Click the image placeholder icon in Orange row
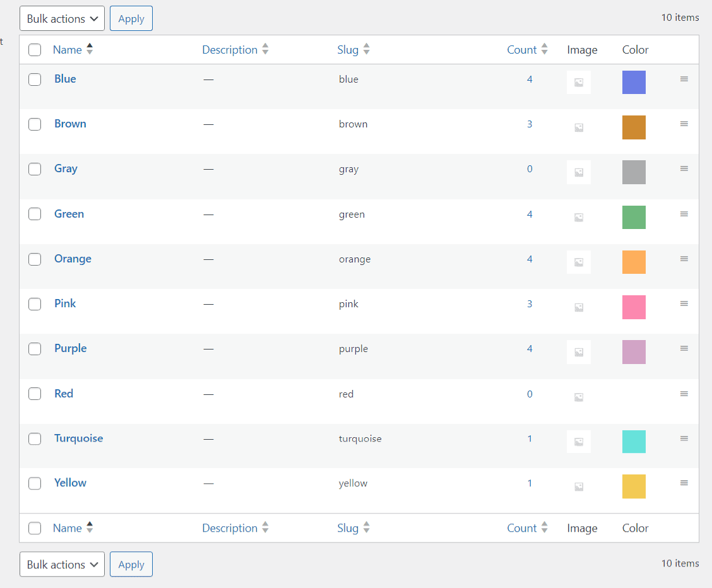 click(579, 262)
